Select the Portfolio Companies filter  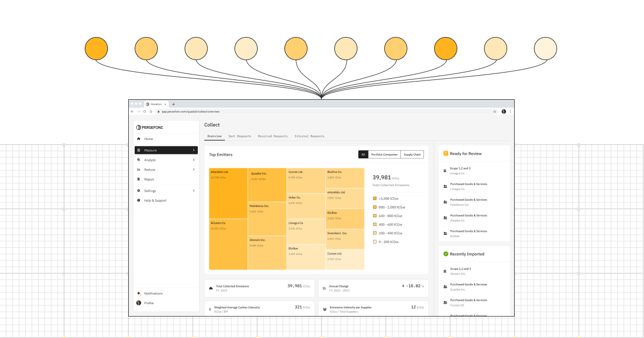tap(384, 155)
